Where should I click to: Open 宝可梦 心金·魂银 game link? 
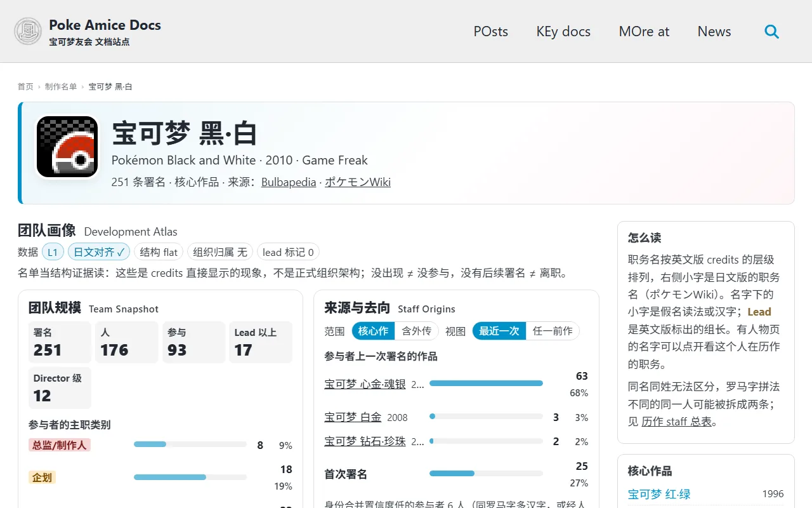pos(365,384)
